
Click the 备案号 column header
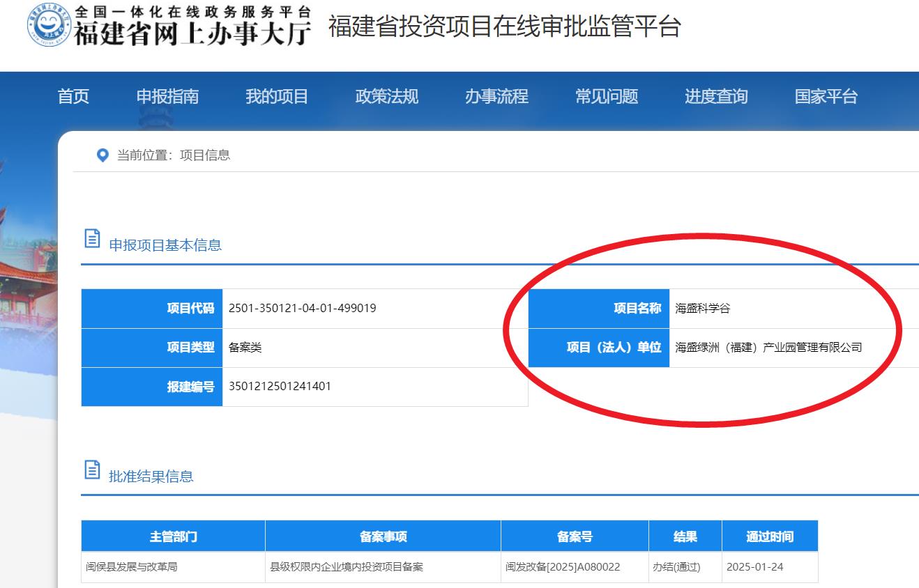(x=575, y=536)
